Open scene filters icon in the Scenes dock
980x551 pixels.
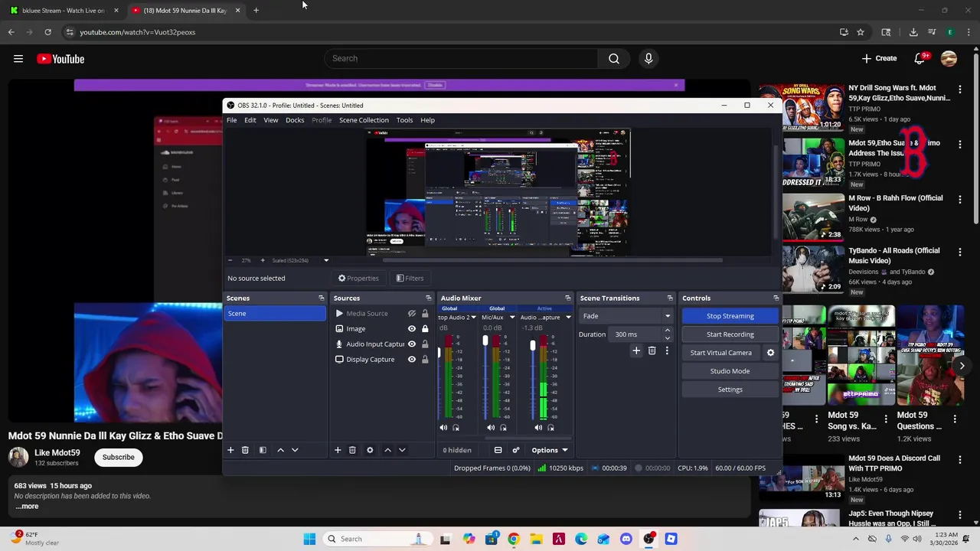(x=263, y=450)
